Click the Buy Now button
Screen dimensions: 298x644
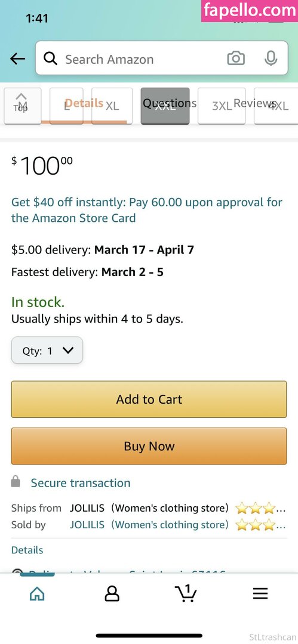pos(149,446)
